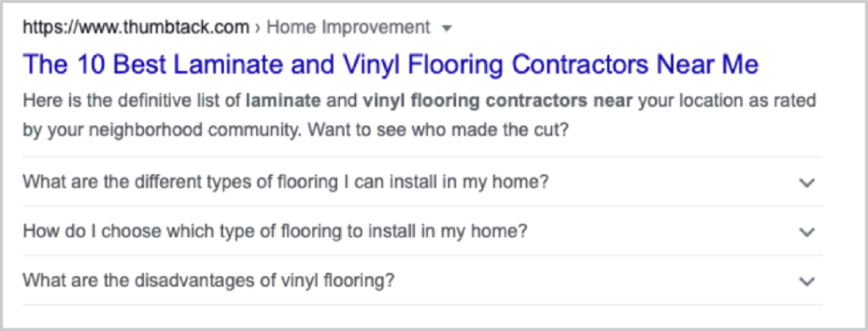Viewport: 868px width, 331px height.
Task: Expand chevron for 'How do I choose' question
Action: pos(808,232)
